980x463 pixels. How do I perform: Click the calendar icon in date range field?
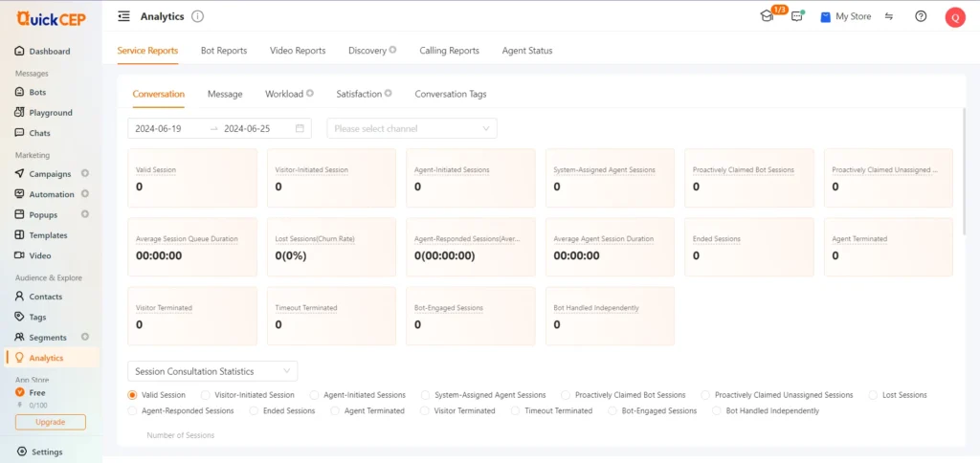300,128
